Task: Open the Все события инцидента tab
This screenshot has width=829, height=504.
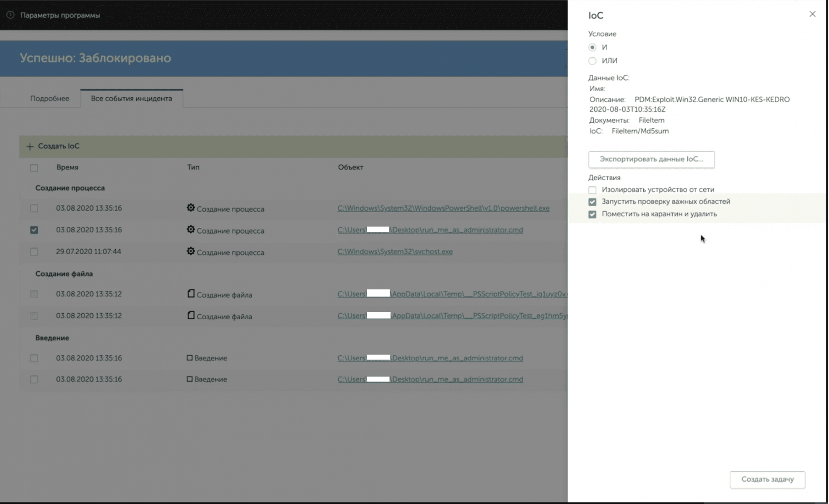Action: [x=131, y=99]
